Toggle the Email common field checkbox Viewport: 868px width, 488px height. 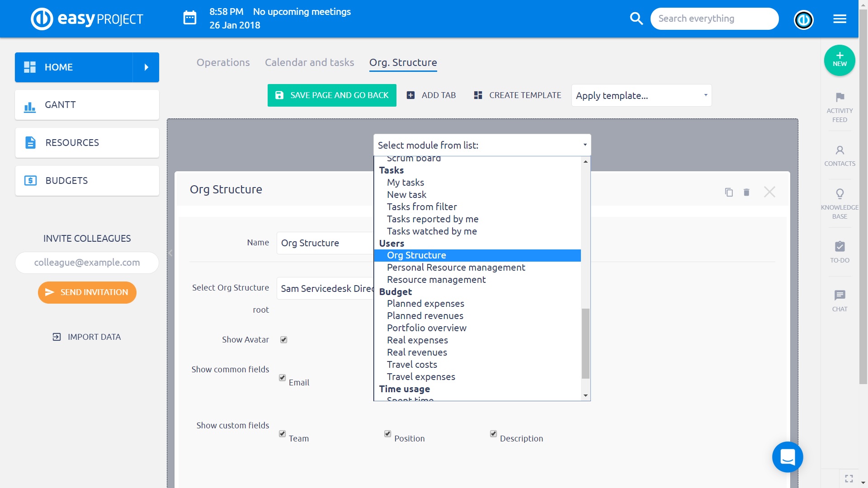point(282,378)
